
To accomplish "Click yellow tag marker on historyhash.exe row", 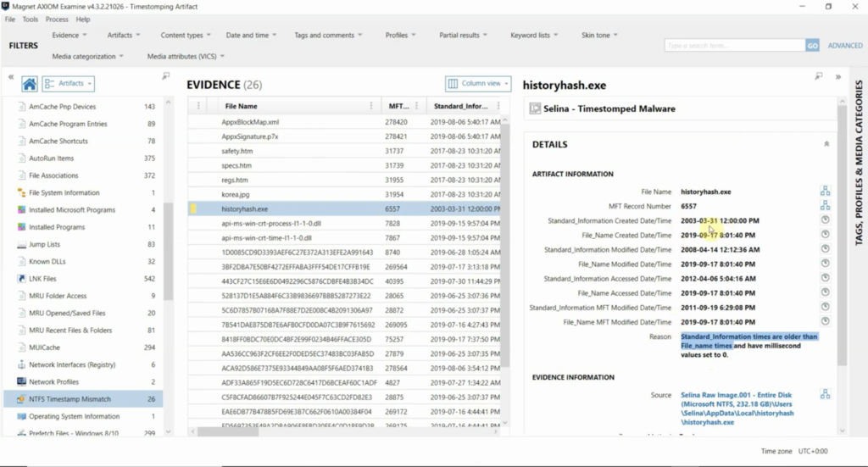I will coord(193,209).
